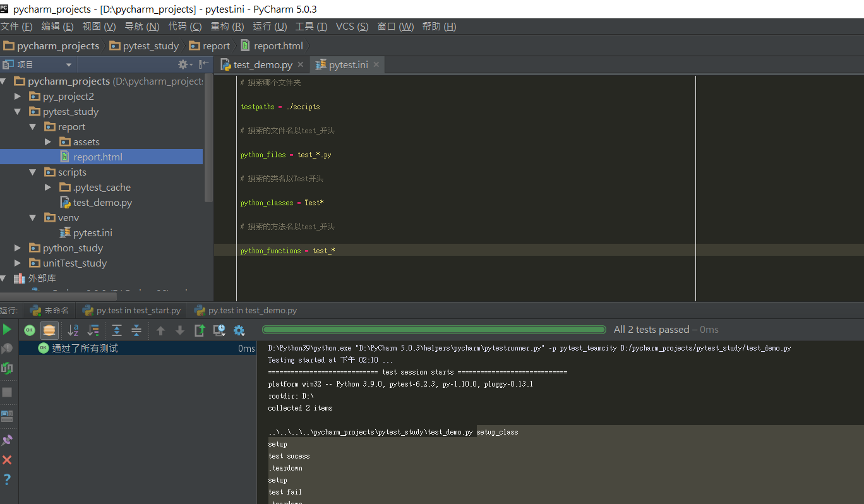Viewport: 864px width, 504px height.
Task: Click the green test progress bar
Action: 434,330
